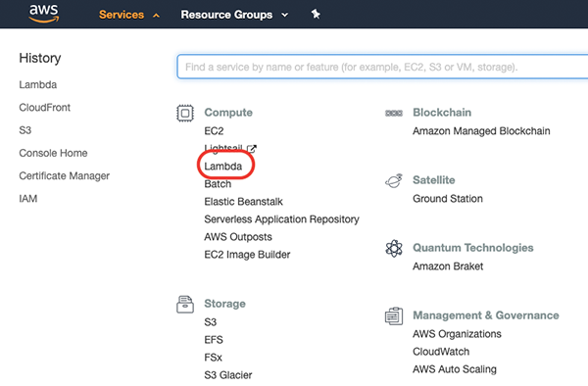Click the Lightsail external link icon
588x386 pixels.
(x=252, y=149)
